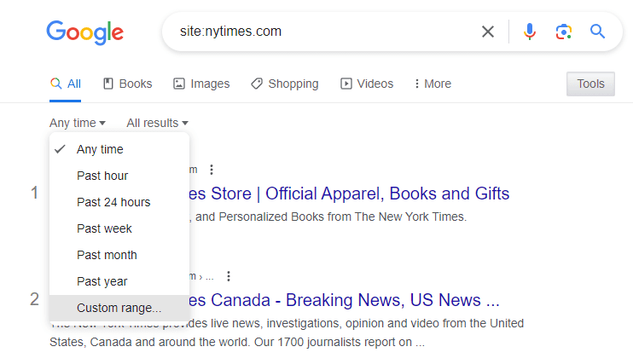Click the search query input field
The image size is (633, 364).
(323, 32)
